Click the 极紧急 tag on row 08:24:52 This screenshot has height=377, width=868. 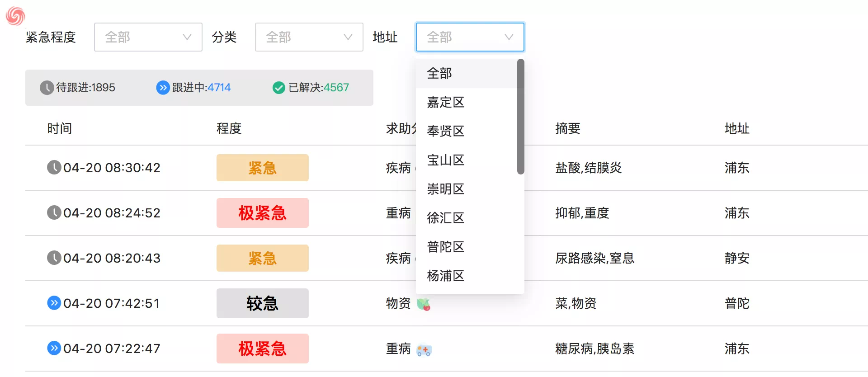[263, 213]
